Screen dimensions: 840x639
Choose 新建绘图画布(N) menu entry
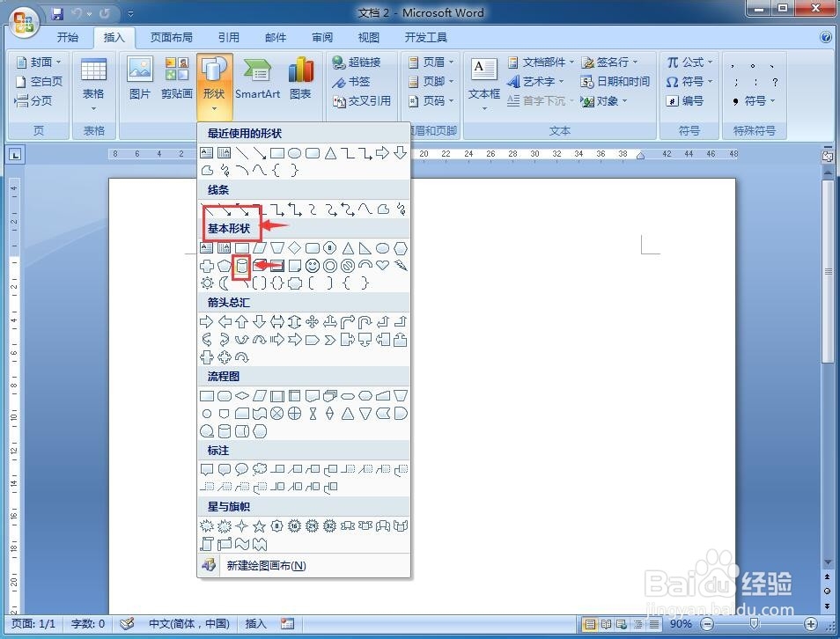304,566
